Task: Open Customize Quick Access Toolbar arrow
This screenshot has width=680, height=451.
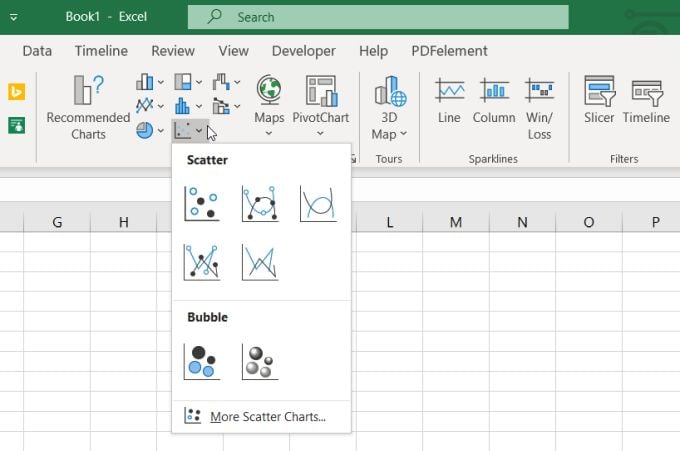Action: tap(13, 17)
